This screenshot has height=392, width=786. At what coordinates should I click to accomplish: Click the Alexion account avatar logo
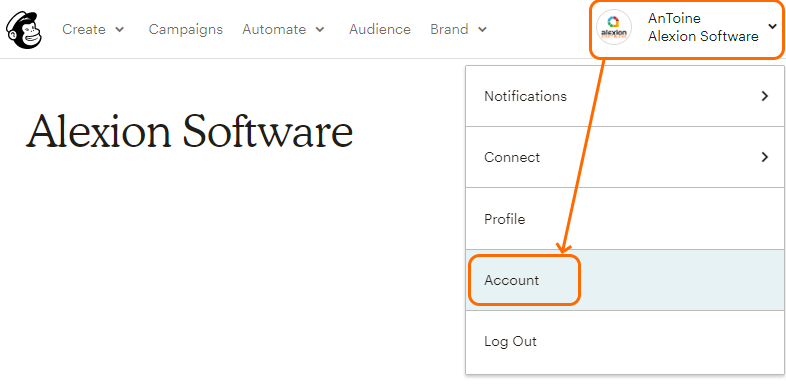click(614, 28)
